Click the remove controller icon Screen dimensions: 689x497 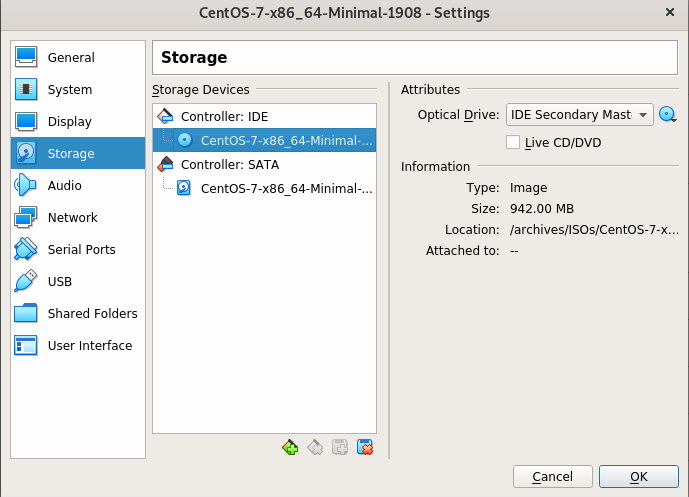(315, 447)
